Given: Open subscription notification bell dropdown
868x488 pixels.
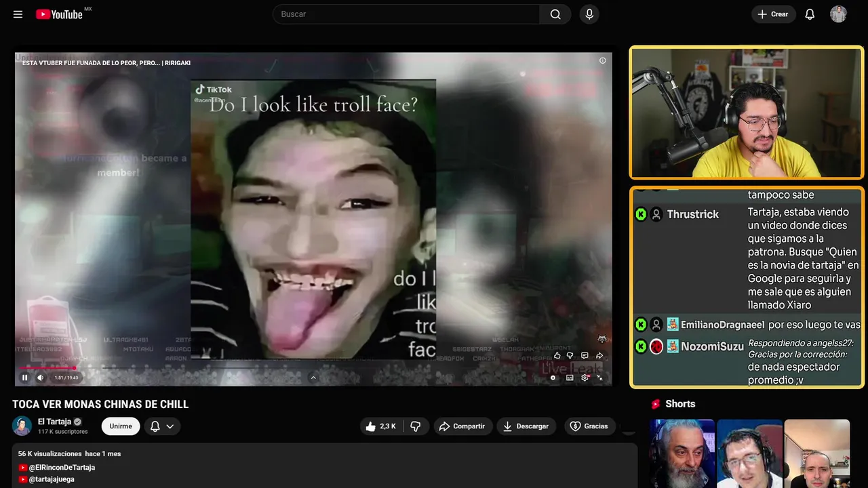Looking at the screenshot, I should [162, 426].
